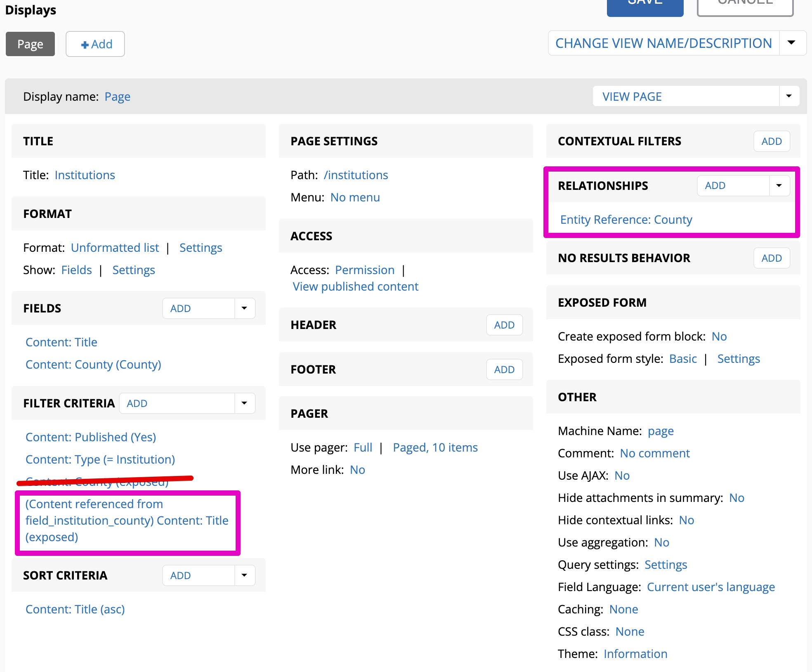Image resolution: width=812 pixels, height=672 pixels.
Task: Click the Content: Type (= Institution) filter
Action: click(x=100, y=459)
